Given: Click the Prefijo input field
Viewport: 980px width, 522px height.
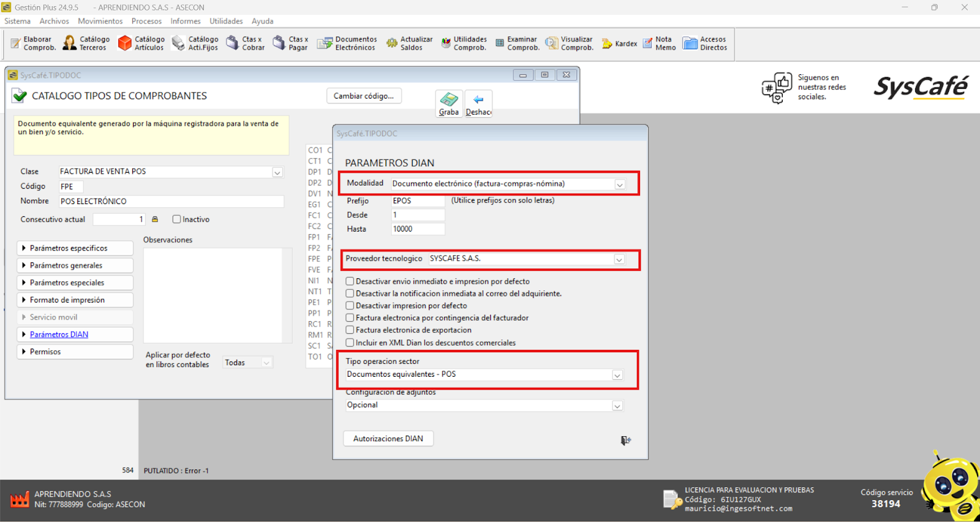Looking at the screenshot, I should pos(418,201).
